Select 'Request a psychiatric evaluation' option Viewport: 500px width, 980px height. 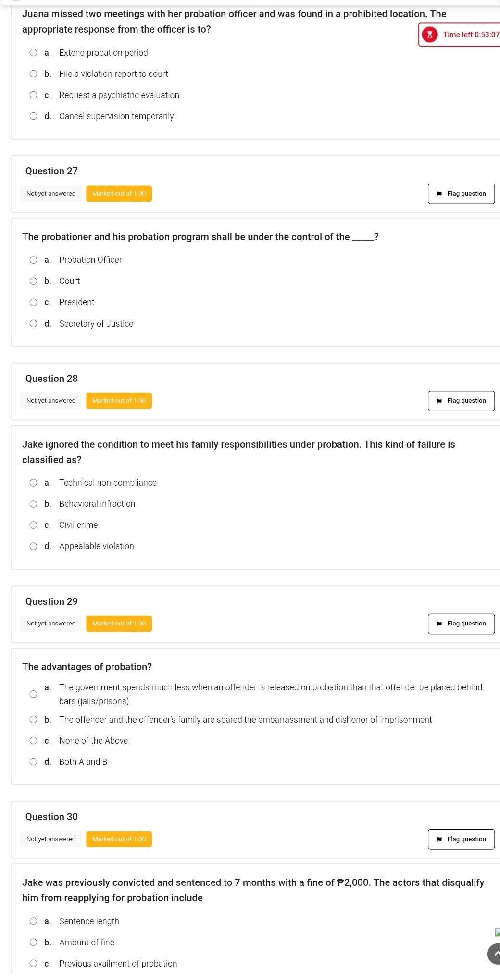[x=33, y=95]
